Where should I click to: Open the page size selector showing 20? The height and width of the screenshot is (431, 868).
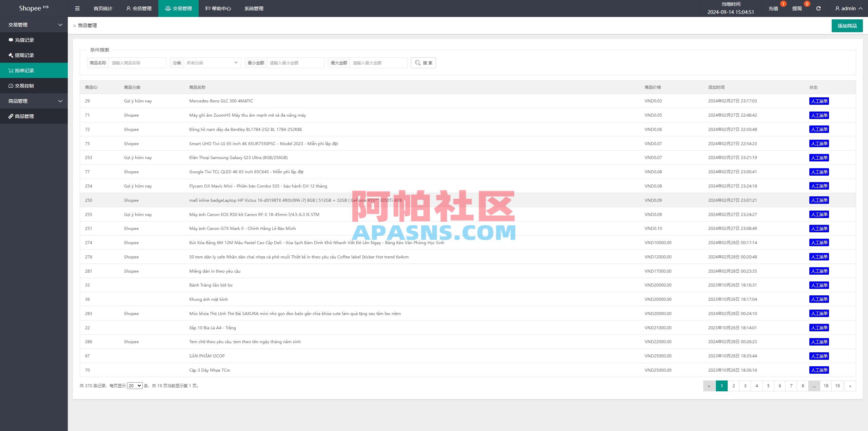point(134,386)
